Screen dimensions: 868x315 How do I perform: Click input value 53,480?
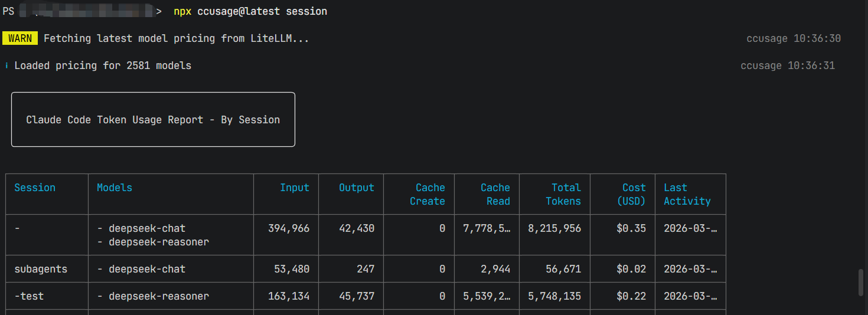point(292,269)
